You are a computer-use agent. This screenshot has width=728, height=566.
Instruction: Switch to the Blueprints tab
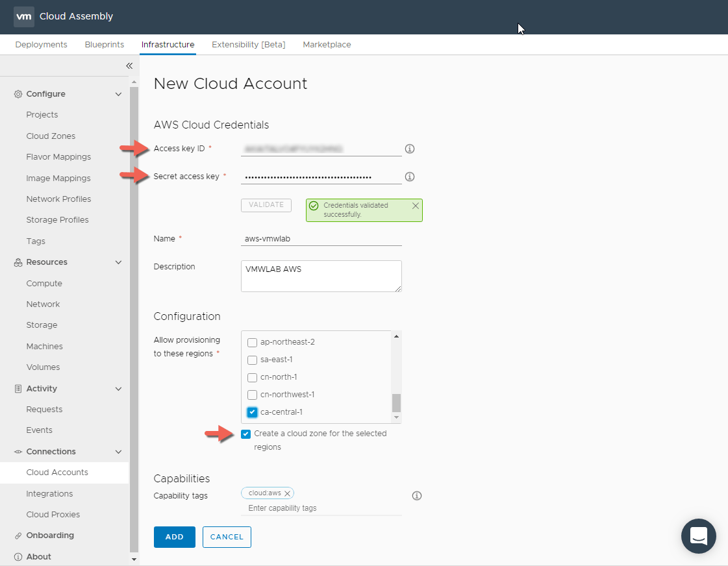pos(104,45)
